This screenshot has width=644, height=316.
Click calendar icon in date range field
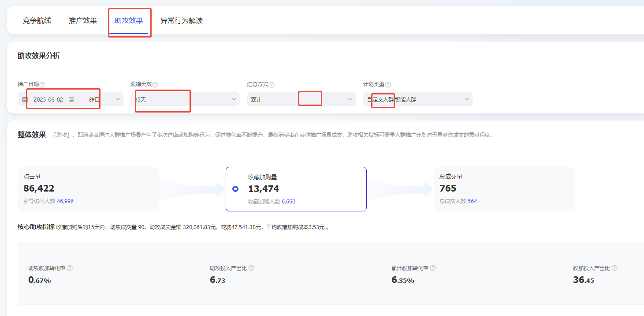tap(25, 100)
